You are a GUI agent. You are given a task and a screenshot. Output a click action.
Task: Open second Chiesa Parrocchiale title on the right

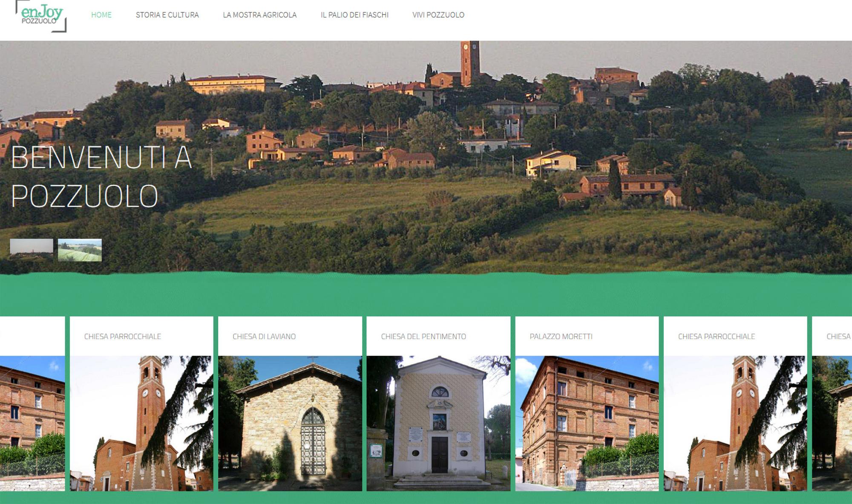[x=717, y=337]
